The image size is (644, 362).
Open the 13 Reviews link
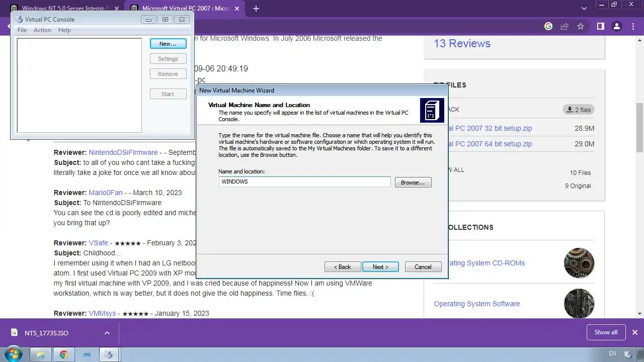click(x=462, y=43)
